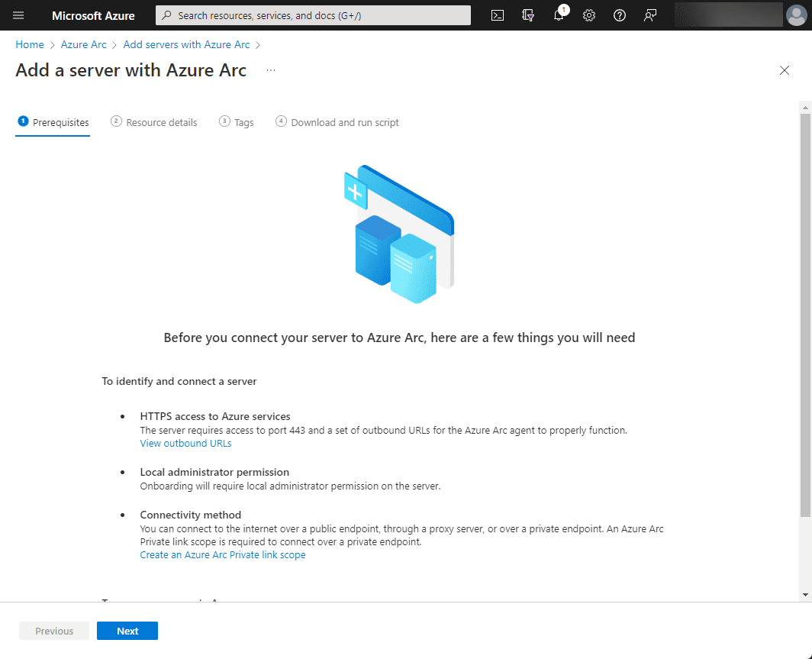Click the 'Add a server with Azure Arc' title
This screenshot has height=659, width=812.
tap(131, 70)
